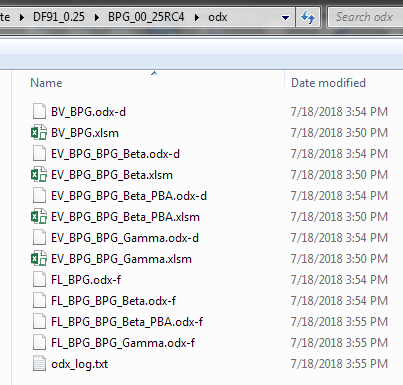The width and height of the screenshot is (403, 385).
Task: Click the date modified of BV_BPG.xlsm
Action: 339,133
